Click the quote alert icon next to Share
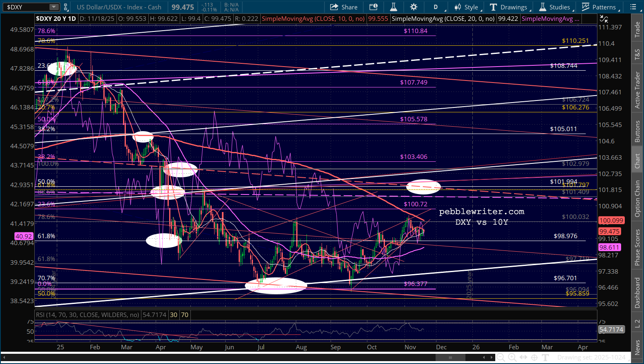644x364 pixels. 373,7
